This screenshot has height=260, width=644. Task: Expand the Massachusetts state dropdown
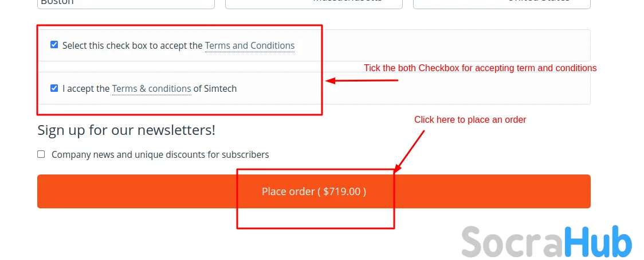(314, 3)
